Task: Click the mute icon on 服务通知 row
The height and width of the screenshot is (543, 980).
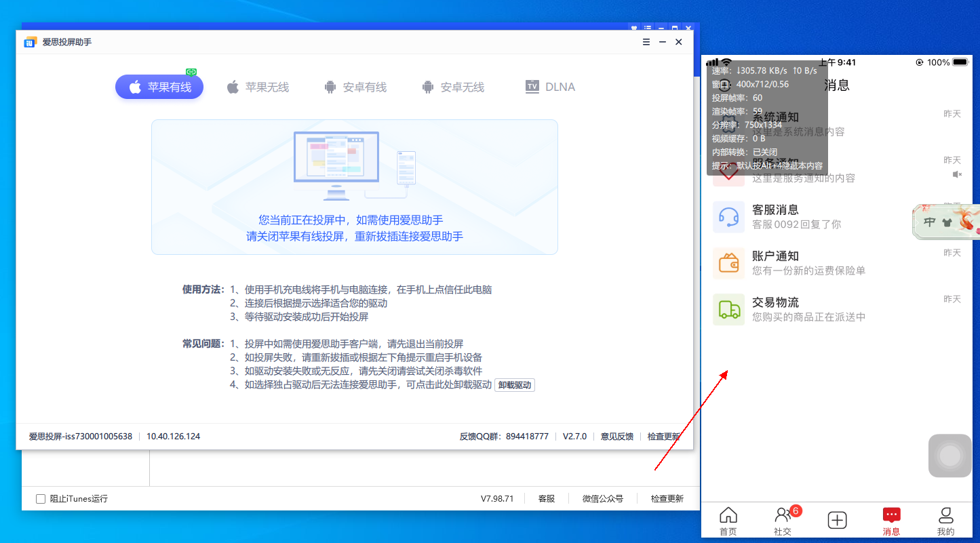Action: coord(957,174)
